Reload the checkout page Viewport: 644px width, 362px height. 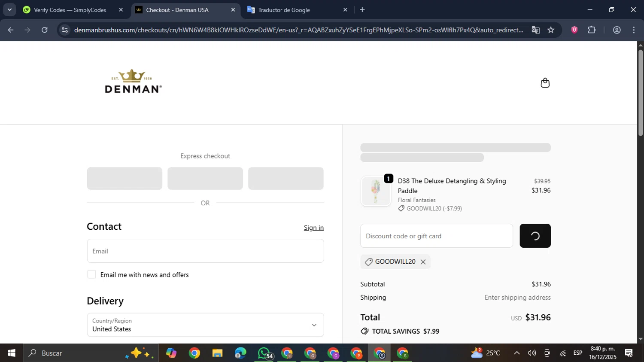(x=45, y=30)
